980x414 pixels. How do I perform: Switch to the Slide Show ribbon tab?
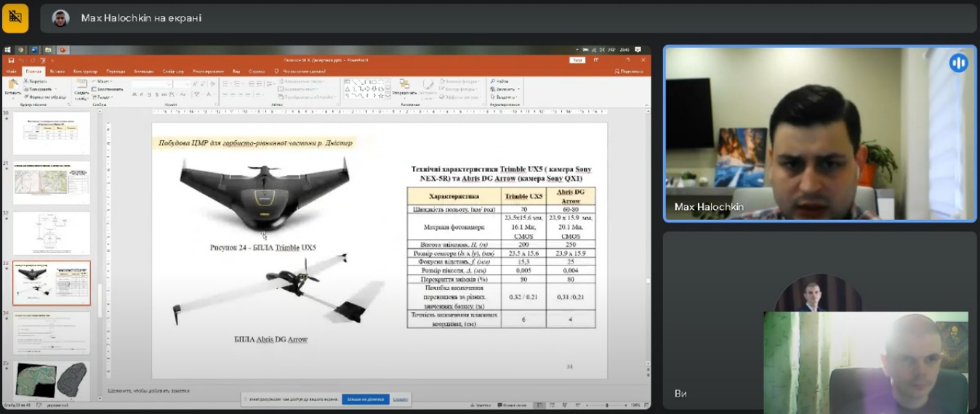(173, 71)
